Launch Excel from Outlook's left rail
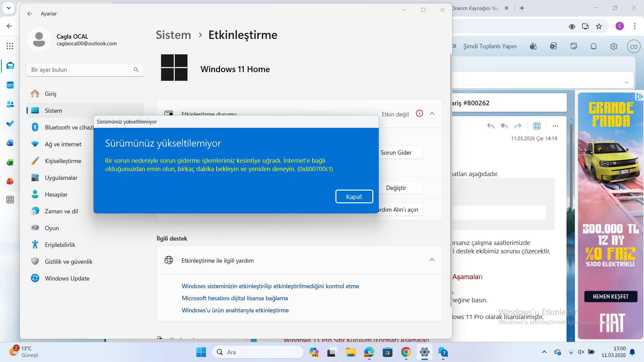The width and height of the screenshot is (644, 362). click(x=10, y=162)
